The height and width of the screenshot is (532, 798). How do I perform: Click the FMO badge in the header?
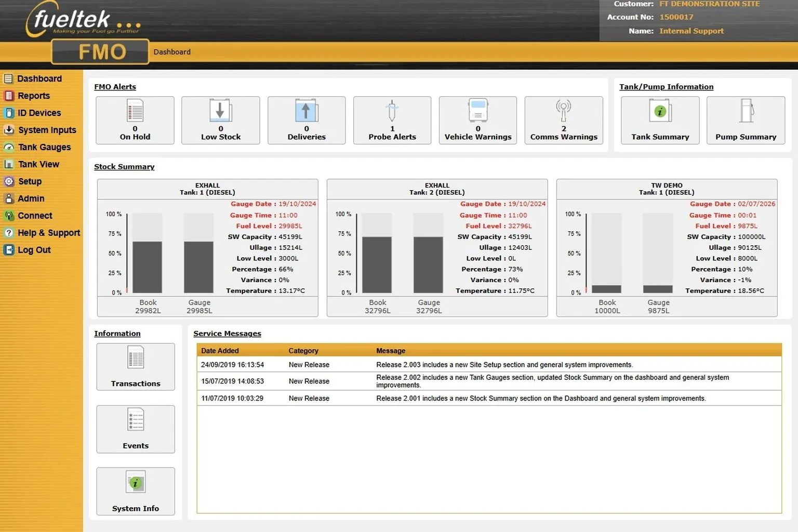[x=100, y=52]
